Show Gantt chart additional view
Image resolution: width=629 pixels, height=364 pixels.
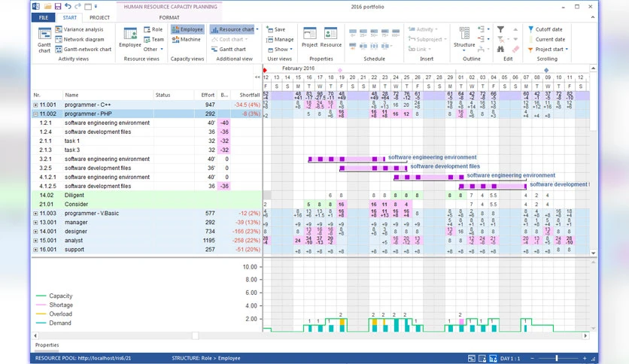[228, 50]
